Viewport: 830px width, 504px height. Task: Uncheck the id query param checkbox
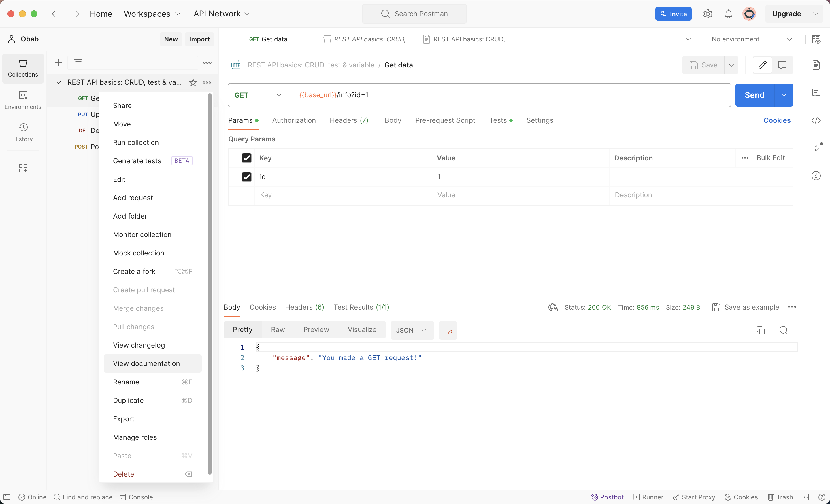(247, 177)
